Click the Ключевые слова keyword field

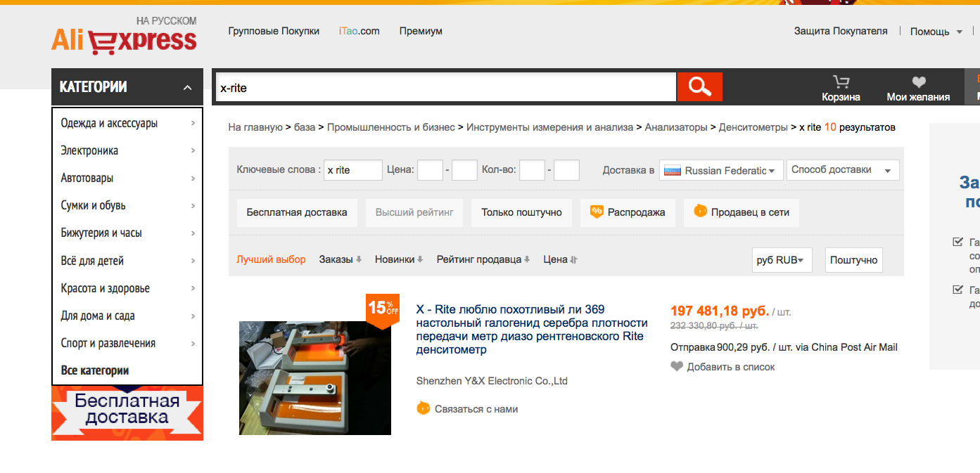[353, 170]
